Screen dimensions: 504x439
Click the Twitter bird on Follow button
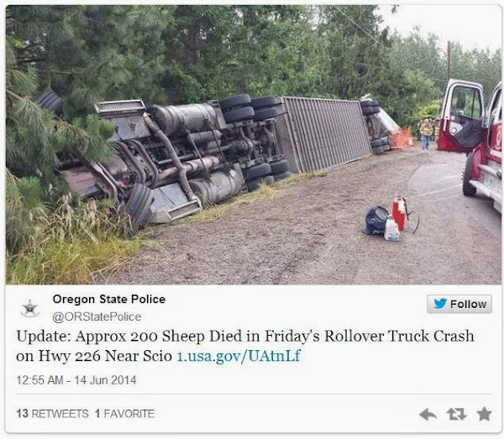coord(440,304)
